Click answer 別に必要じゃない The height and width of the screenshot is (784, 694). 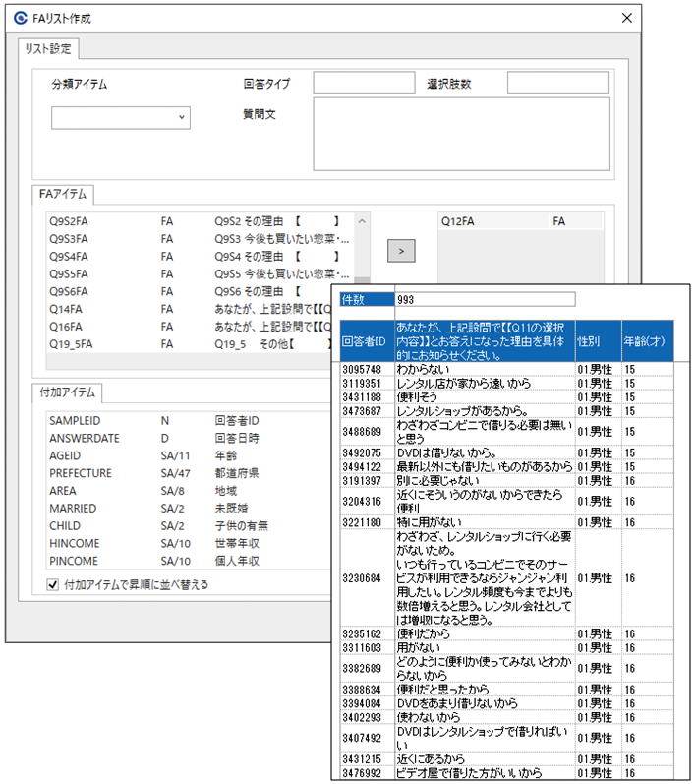(485, 480)
